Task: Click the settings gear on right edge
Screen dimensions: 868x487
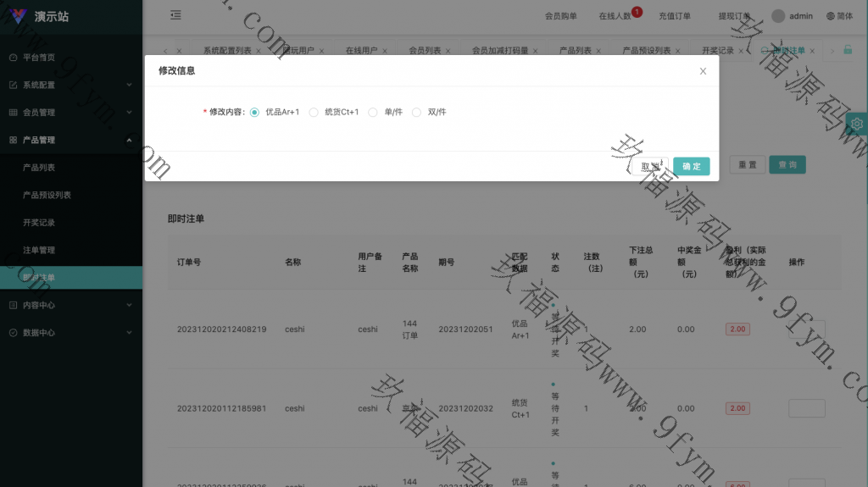Action: point(856,124)
